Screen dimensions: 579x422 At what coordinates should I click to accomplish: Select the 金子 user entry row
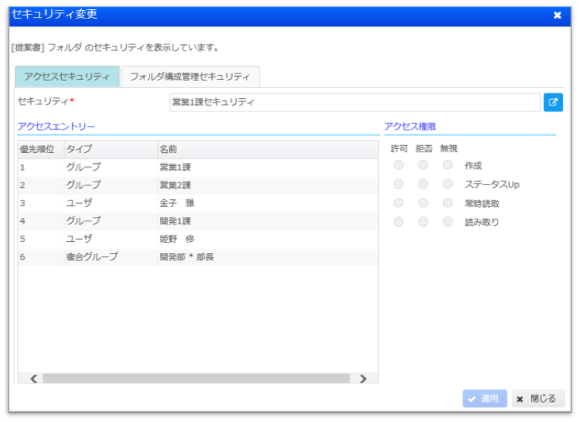(x=198, y=203)
